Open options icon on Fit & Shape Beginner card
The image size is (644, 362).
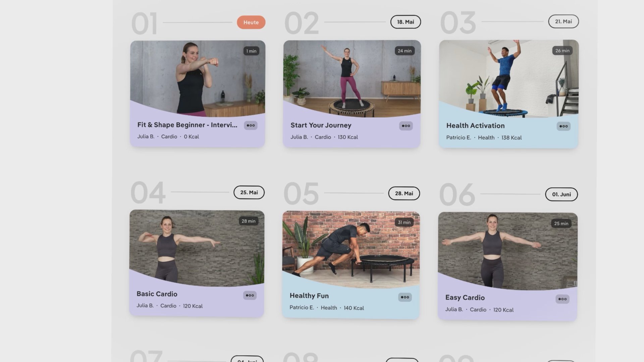tap(251, 125)
